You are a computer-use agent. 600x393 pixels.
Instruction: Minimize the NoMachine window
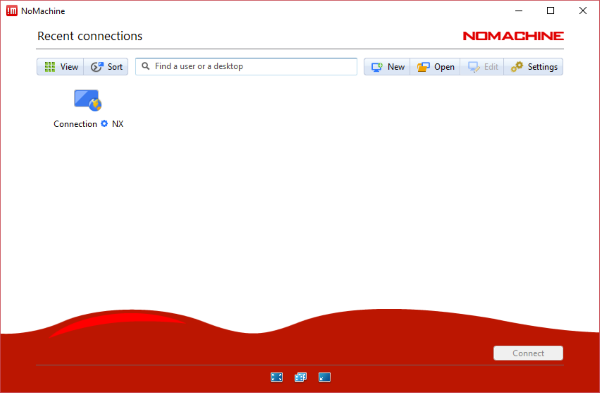click(518, 11)
